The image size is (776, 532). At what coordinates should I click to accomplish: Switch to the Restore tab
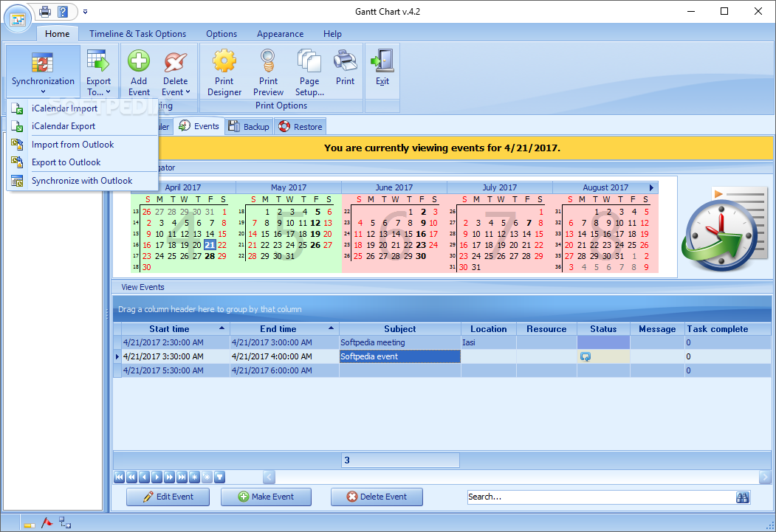(301, 127)
